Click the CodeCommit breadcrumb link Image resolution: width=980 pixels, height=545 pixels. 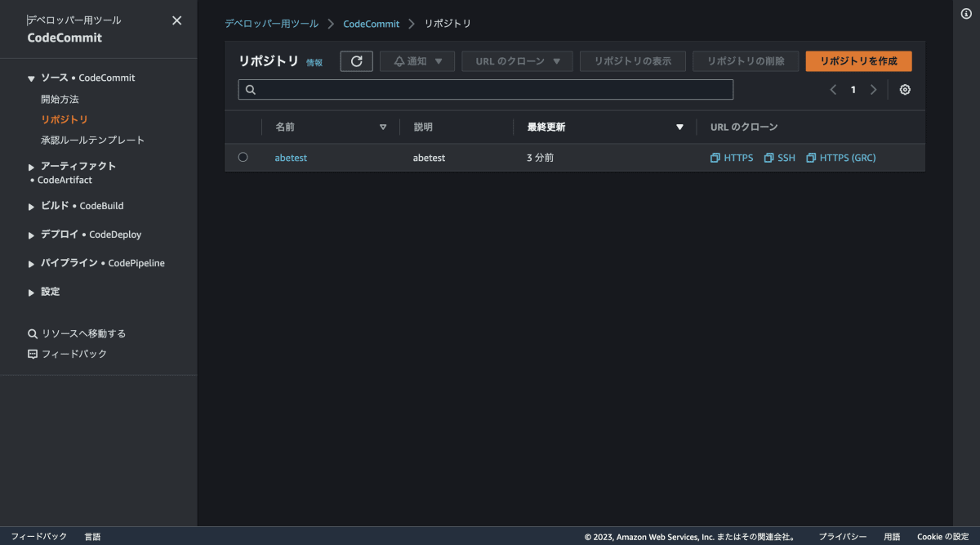pos(372,24)
